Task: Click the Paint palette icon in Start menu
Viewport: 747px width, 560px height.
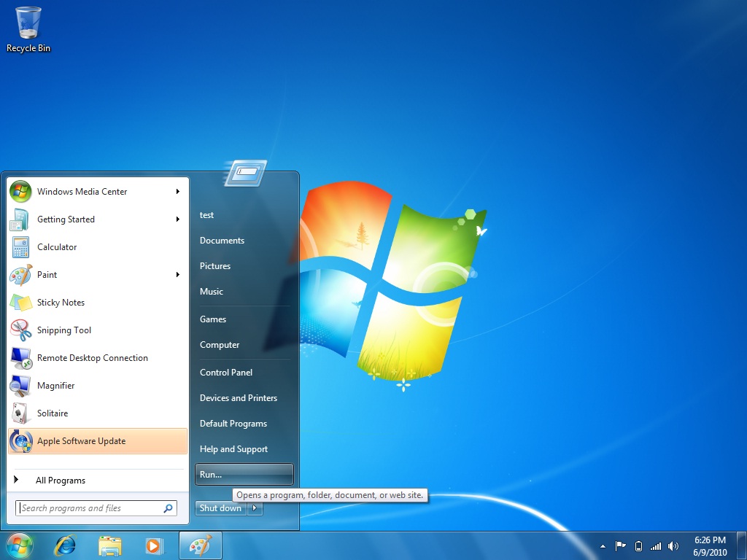Action: coord(20,275)
